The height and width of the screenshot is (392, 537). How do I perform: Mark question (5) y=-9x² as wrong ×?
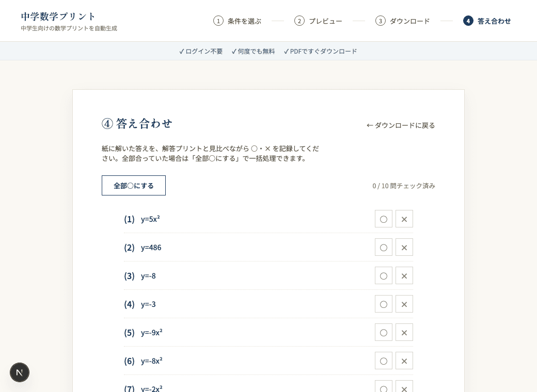coord(404,333)
